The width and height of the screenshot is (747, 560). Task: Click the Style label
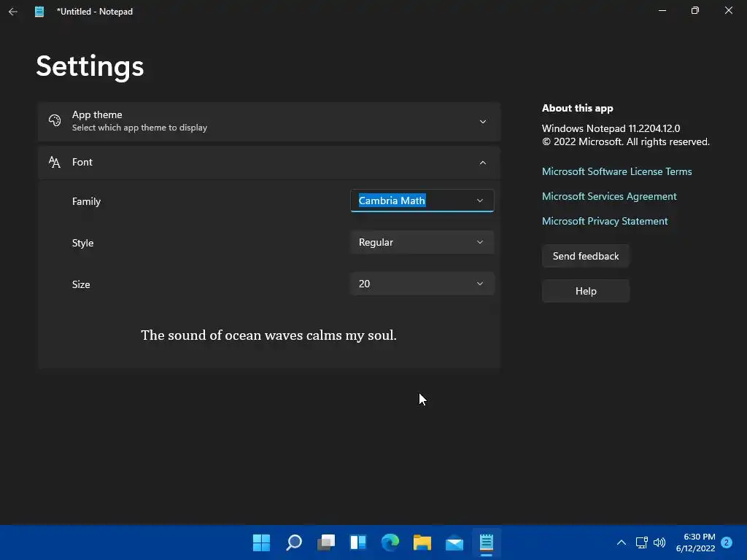point(82,243)
